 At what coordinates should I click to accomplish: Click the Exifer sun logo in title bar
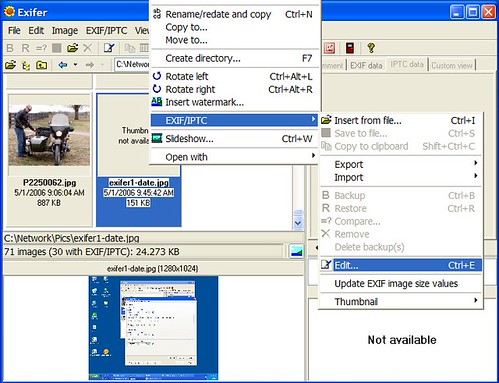click(x=9, y=12)
